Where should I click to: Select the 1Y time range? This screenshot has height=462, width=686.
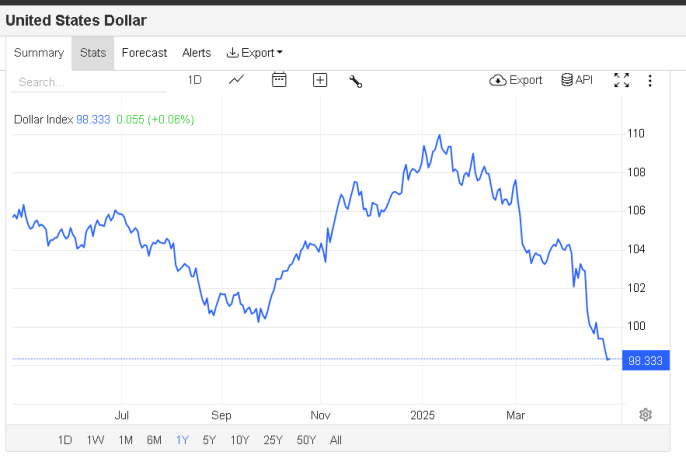pyautogui.click(x=183, y=439)
